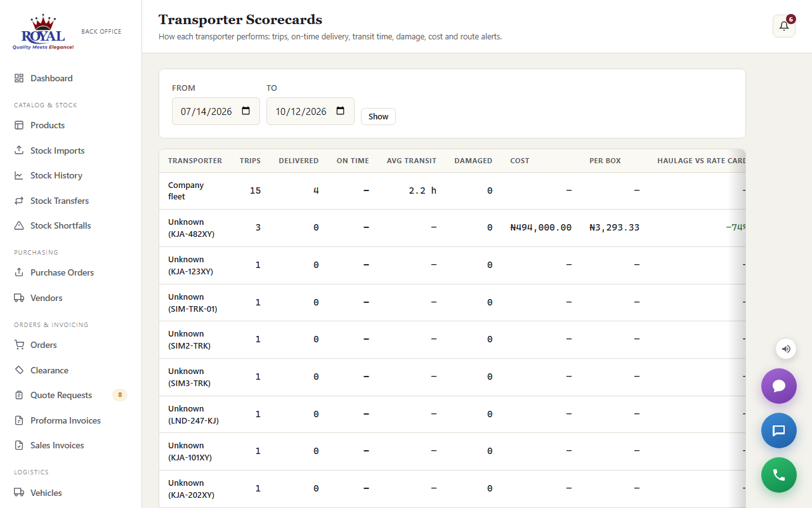
Task: Open the blue message button
Action: 779,431
